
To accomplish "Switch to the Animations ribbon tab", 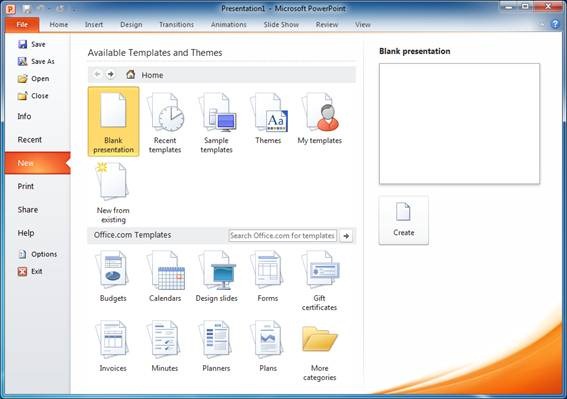I will tap(229, 25).
